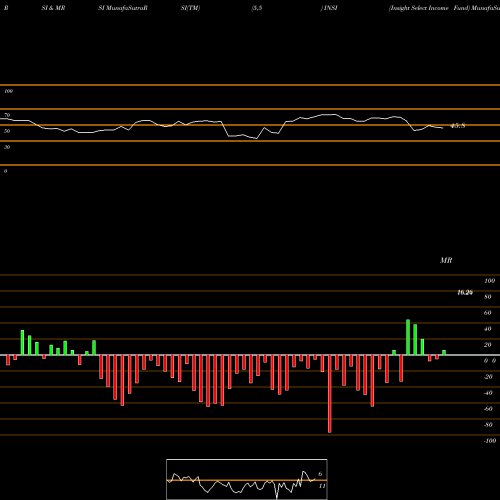
Task: Click the '-40' label on MR axis
Action: (x=488, y=393)
